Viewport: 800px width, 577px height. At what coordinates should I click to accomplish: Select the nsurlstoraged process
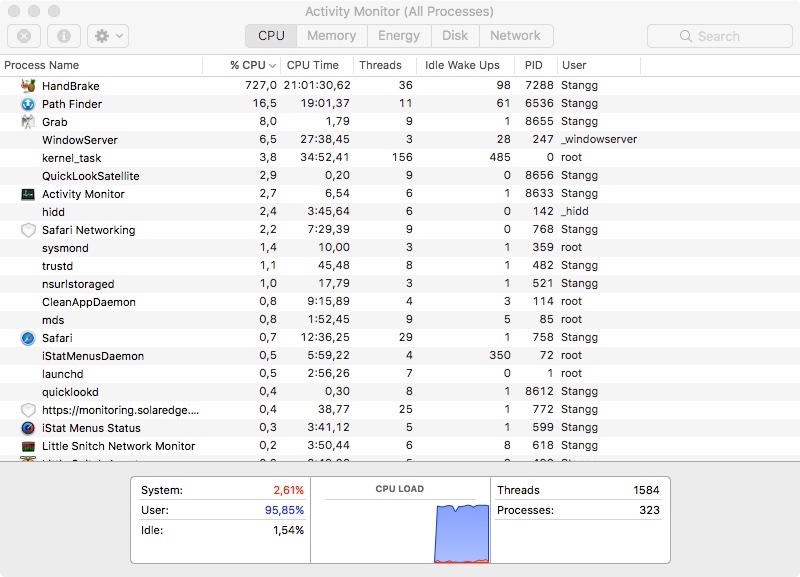click(78, 284)
